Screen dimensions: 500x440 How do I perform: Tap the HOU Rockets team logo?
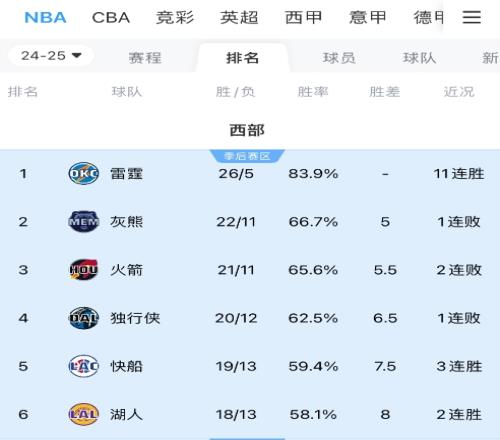[x=83, y=270]
